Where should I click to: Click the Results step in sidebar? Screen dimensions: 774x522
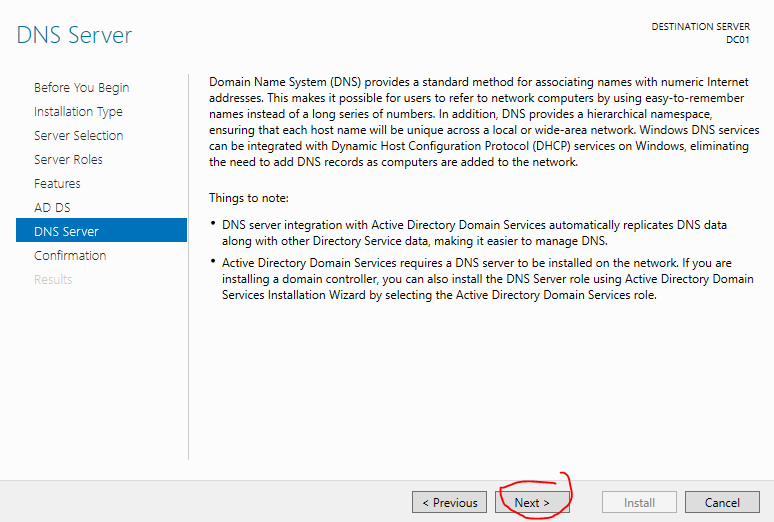coord(53,280)
